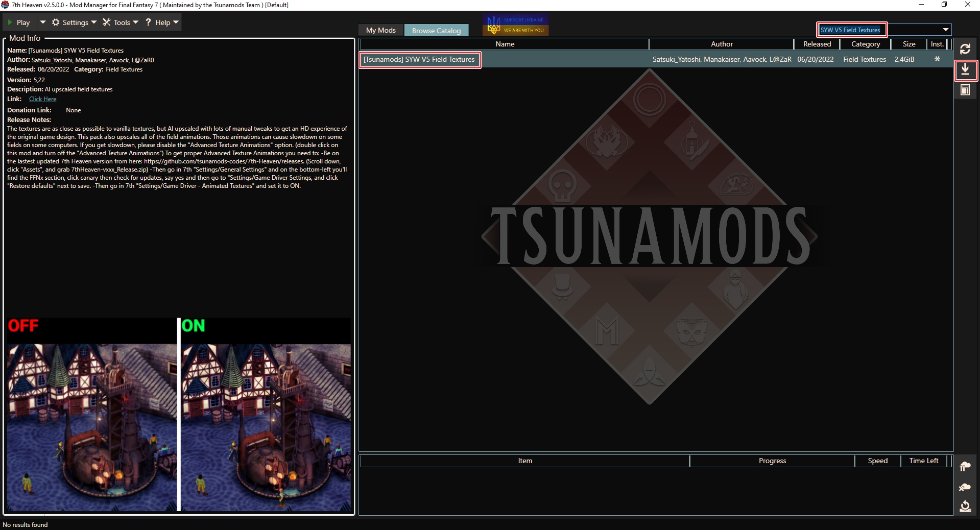Sort catalog by the Released column header
The height and width of the screenshot is (530, 980).
click(x=817, y=44)
